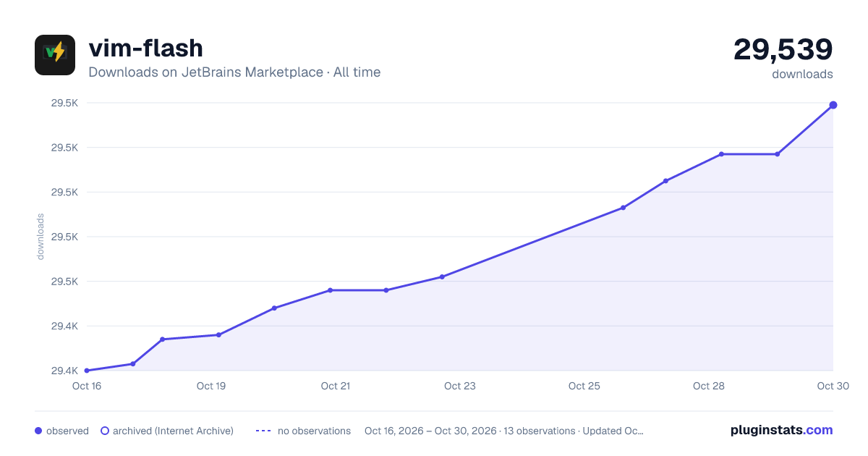Click the vim-flash plugin logo icon

click(x=55, y=55)
